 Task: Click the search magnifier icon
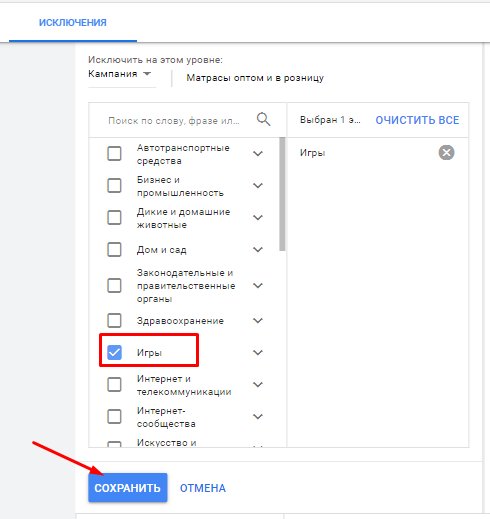point(263,119)
